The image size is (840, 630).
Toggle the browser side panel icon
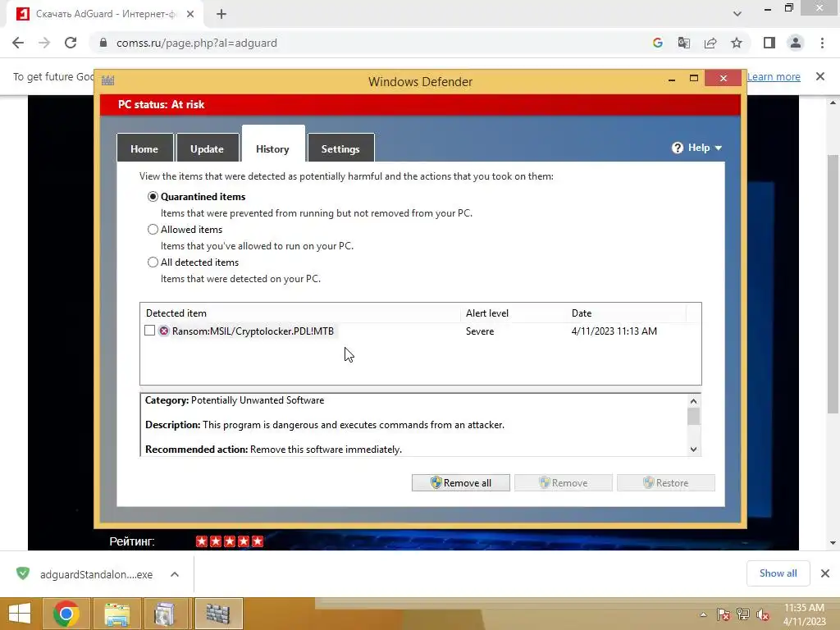click(769, 43)
